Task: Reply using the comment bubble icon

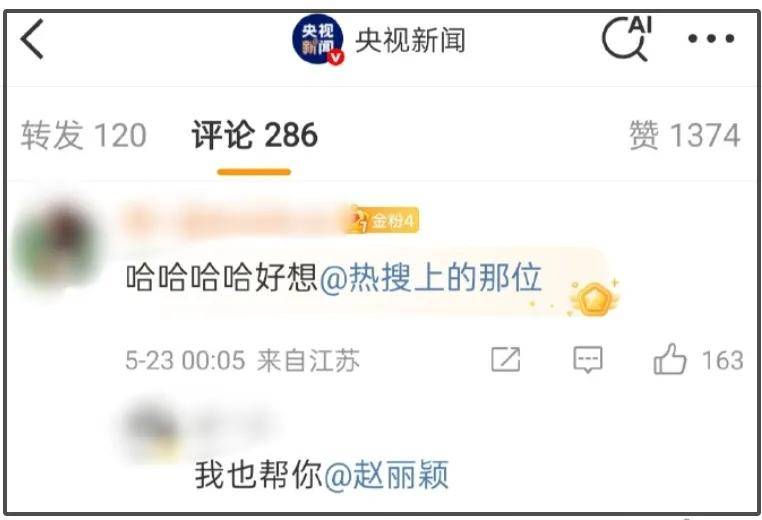Action: (588, 360)
